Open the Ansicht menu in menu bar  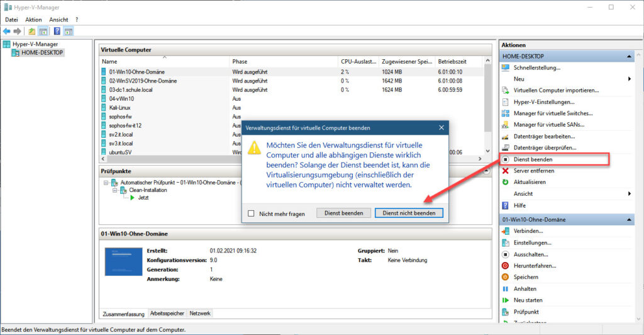click(x=58, y=20)
